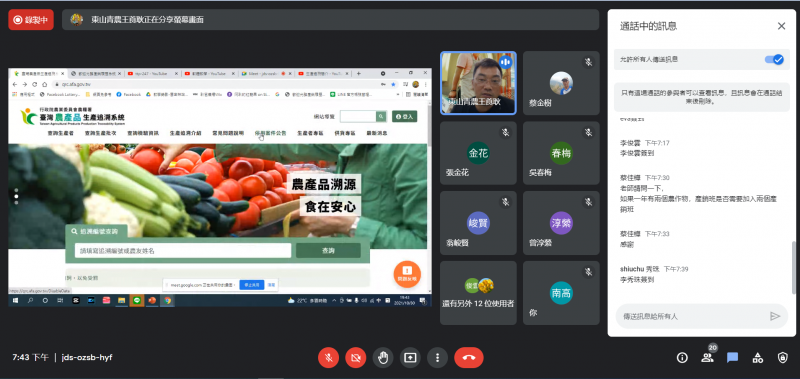Click 常見問題說明 in site navigation

tap(228, 133)
